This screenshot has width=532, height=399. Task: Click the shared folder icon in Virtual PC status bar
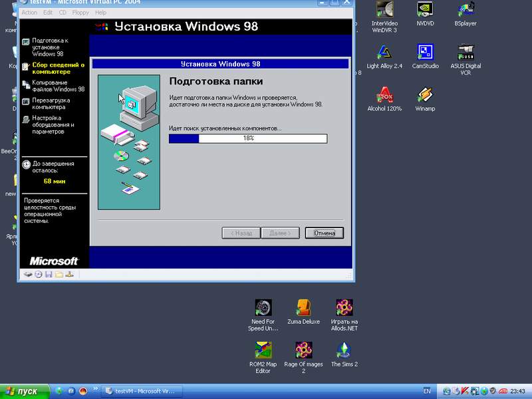tap(59, 274)
